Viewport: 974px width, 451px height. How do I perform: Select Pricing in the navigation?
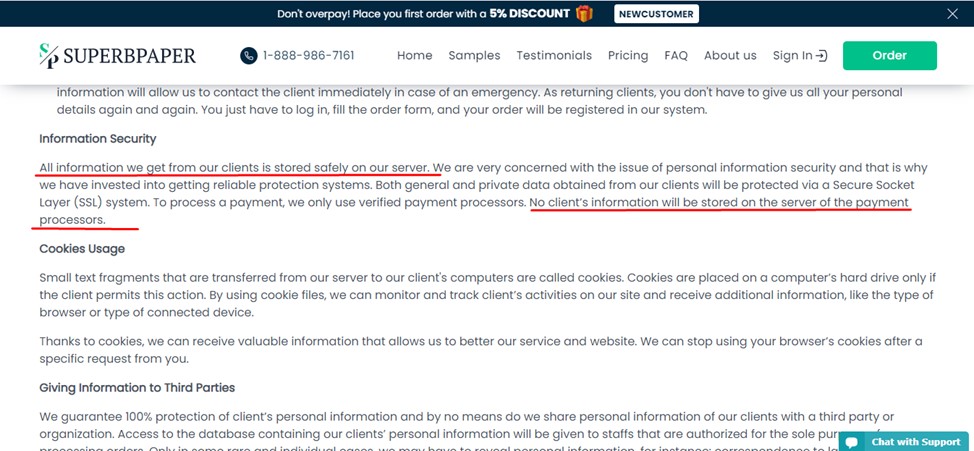coord(628,55)
